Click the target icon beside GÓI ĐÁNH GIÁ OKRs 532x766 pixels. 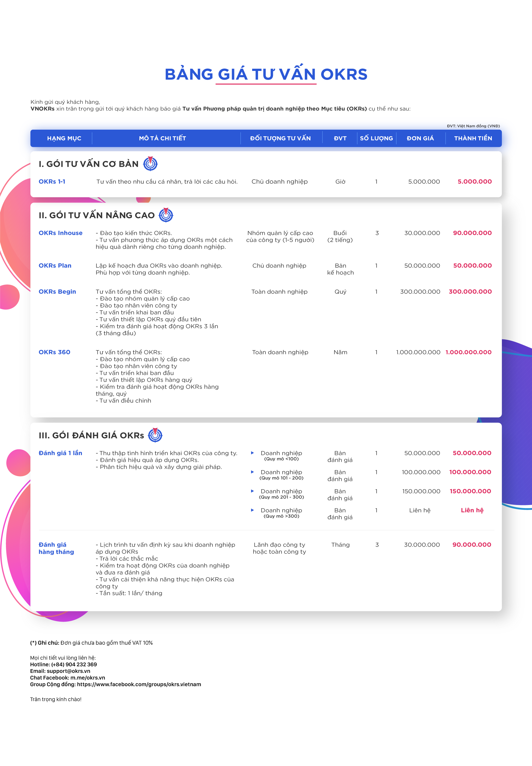point(155,435)
